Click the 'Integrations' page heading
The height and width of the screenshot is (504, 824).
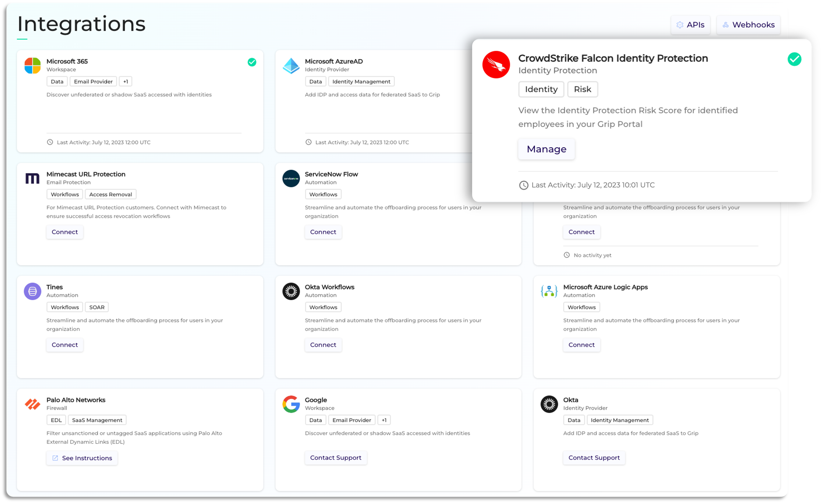[x=82, y=24]
